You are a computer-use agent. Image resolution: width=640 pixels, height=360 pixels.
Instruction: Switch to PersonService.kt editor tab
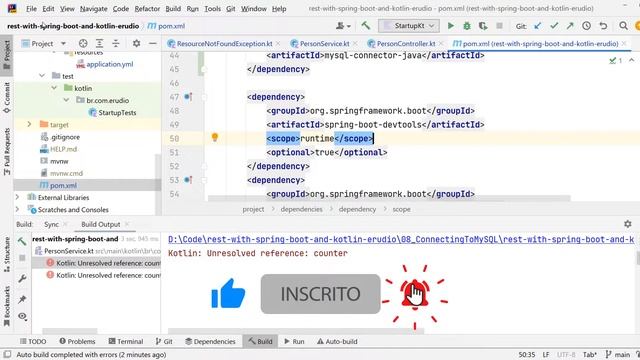324,43
